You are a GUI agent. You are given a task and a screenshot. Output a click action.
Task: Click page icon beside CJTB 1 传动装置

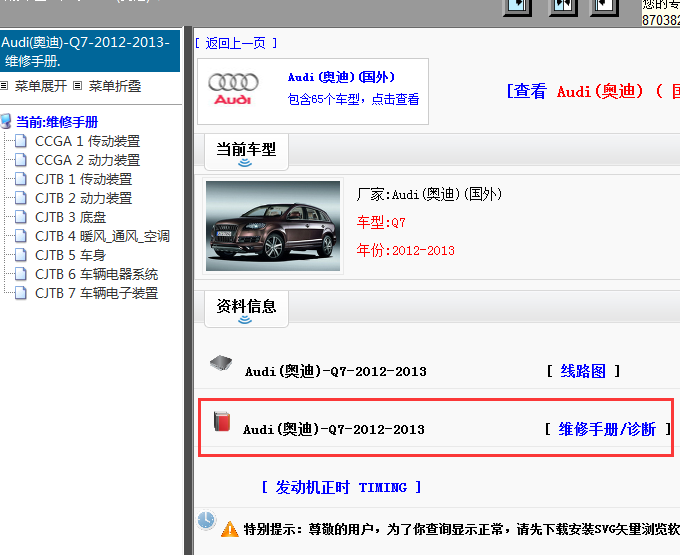coord(20,179)
